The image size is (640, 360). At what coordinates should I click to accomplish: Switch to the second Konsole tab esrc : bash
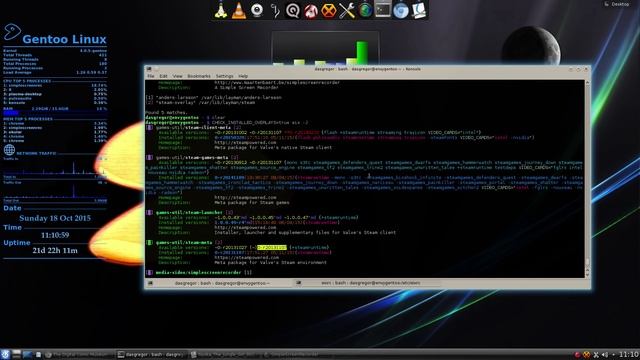tap(367, 283)
